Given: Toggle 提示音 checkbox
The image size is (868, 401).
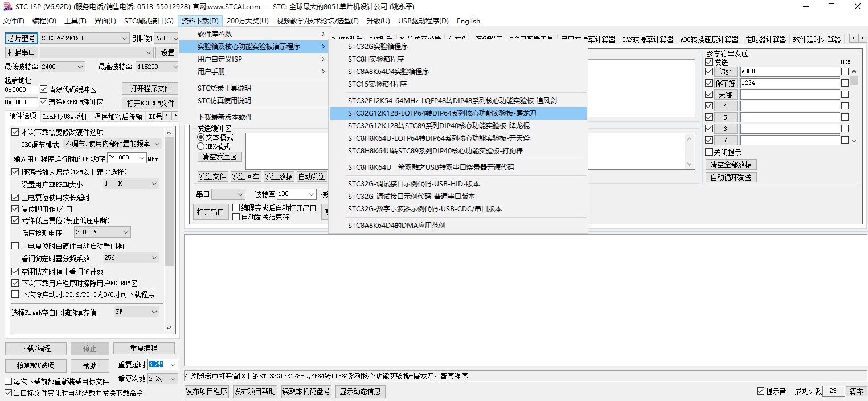Looking at the screenshot, I should click(760, 391).
